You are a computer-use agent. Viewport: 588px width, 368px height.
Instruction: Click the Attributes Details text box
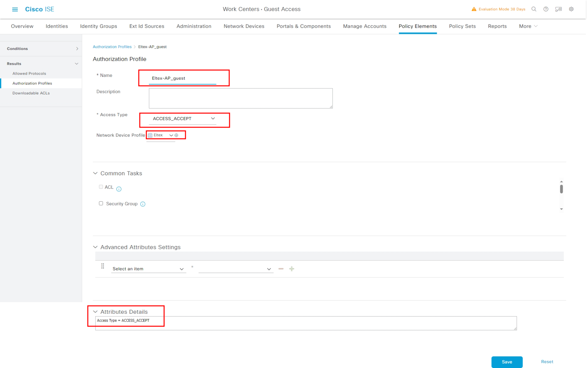point(306,323)
